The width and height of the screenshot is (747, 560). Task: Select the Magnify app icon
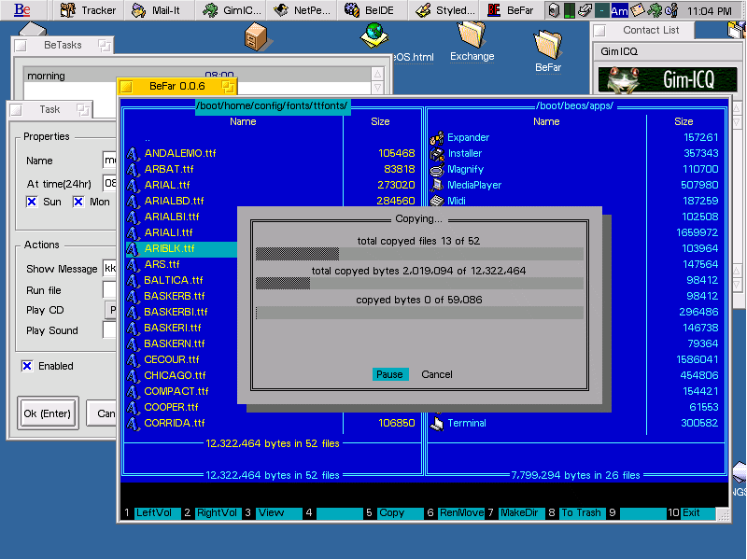(437, 169)
